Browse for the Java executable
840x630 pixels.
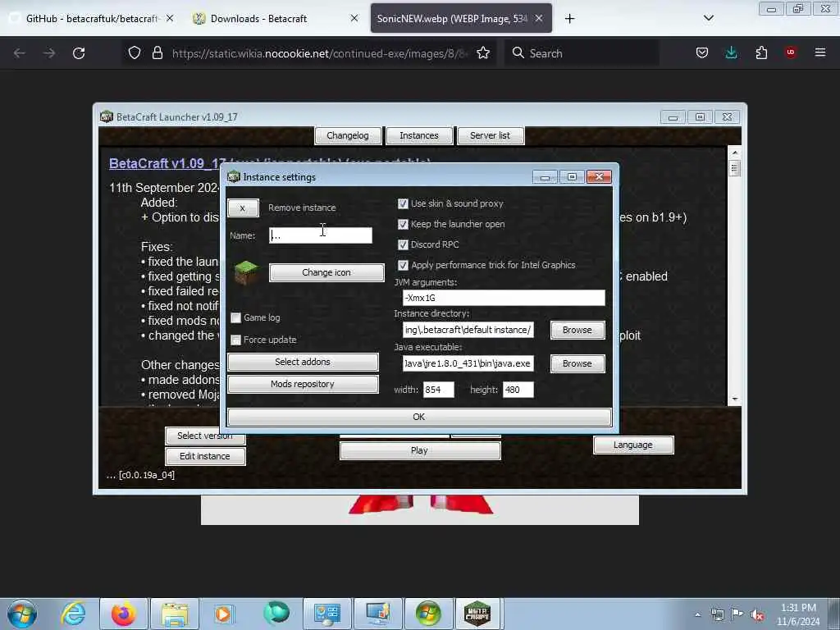pyautogui.click(x=577, y=363)
